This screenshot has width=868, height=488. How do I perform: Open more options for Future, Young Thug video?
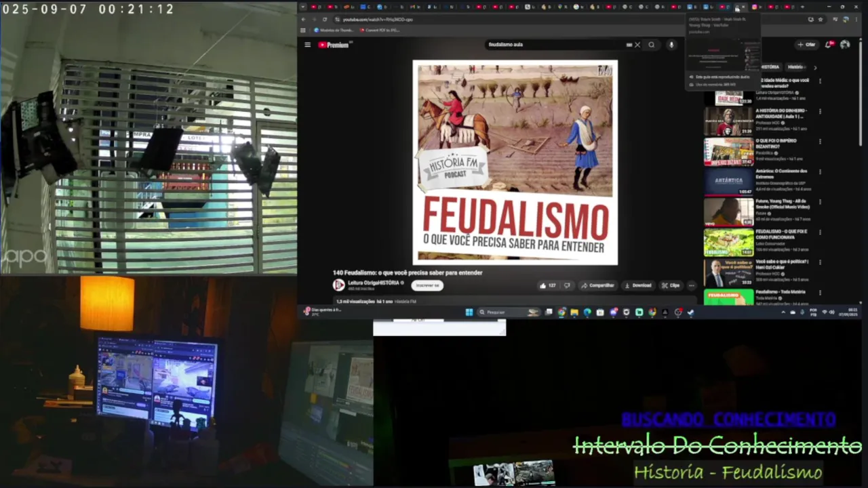820,202
